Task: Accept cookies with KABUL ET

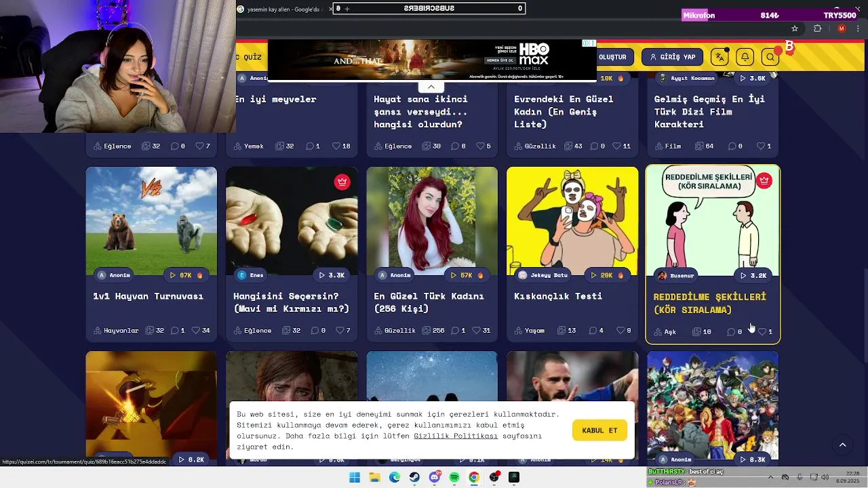Action: [599, 430]
